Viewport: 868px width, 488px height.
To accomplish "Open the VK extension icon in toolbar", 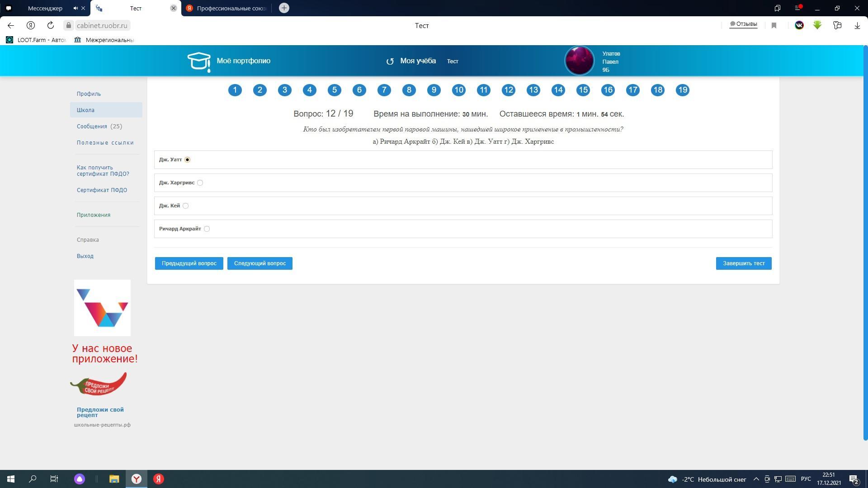I will coord(799,25).
